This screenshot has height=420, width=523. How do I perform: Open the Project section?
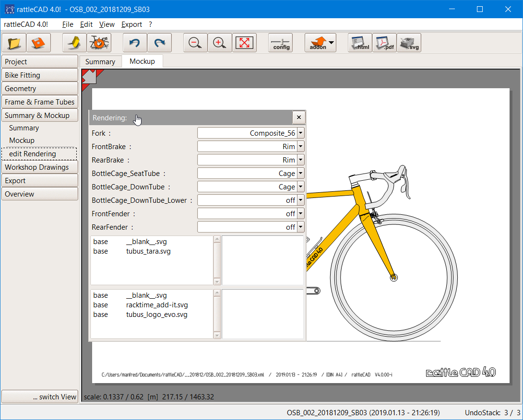[40, 62]
